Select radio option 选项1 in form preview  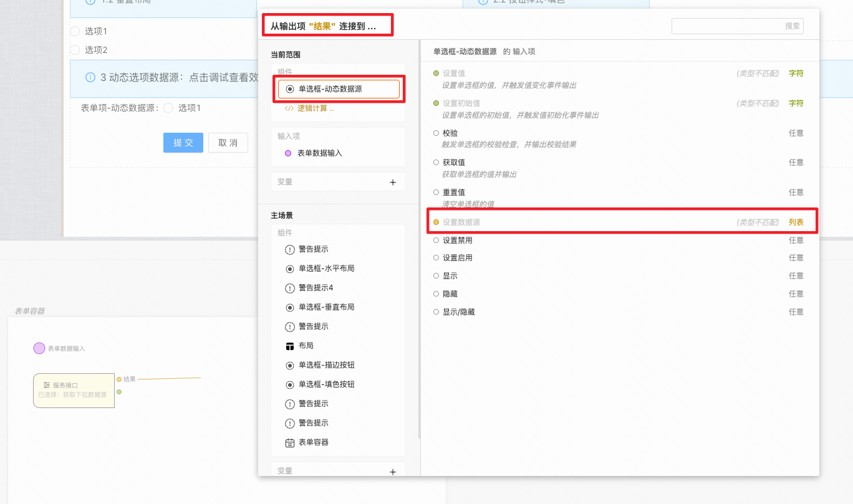pos(75,31)
